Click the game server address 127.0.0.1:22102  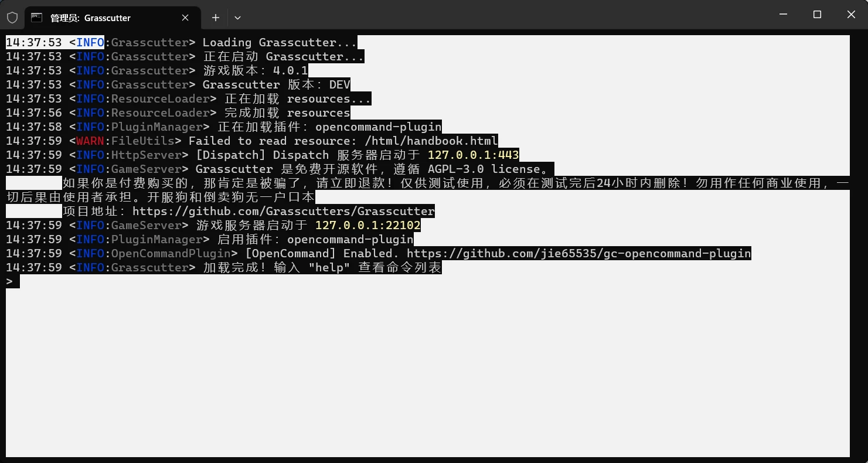[x=367, y=225]
